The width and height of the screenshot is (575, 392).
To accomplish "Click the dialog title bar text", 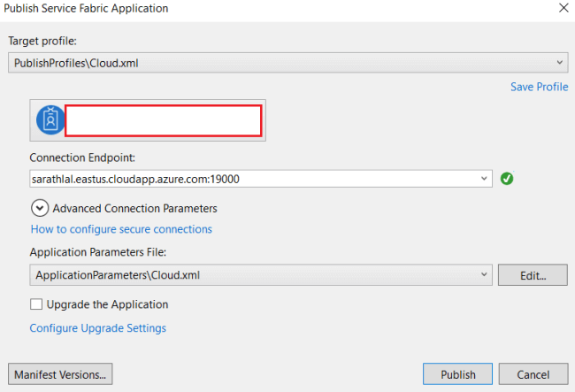I will coord(88,9).
